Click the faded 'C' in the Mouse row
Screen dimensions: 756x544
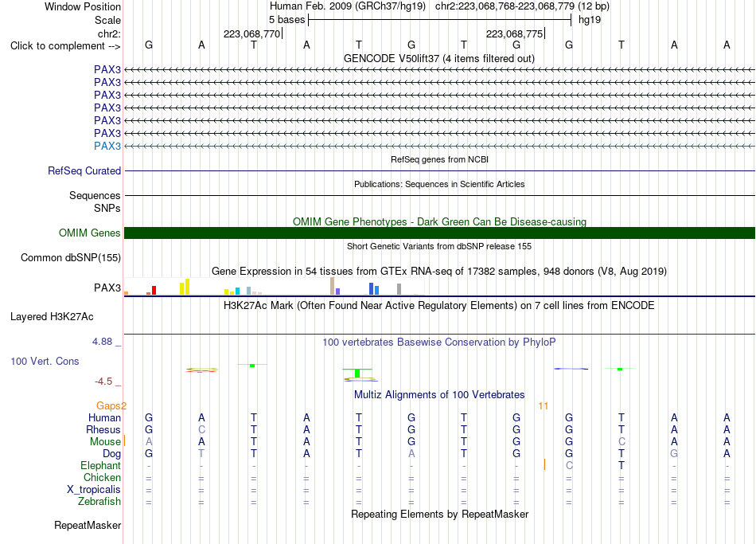622,442
